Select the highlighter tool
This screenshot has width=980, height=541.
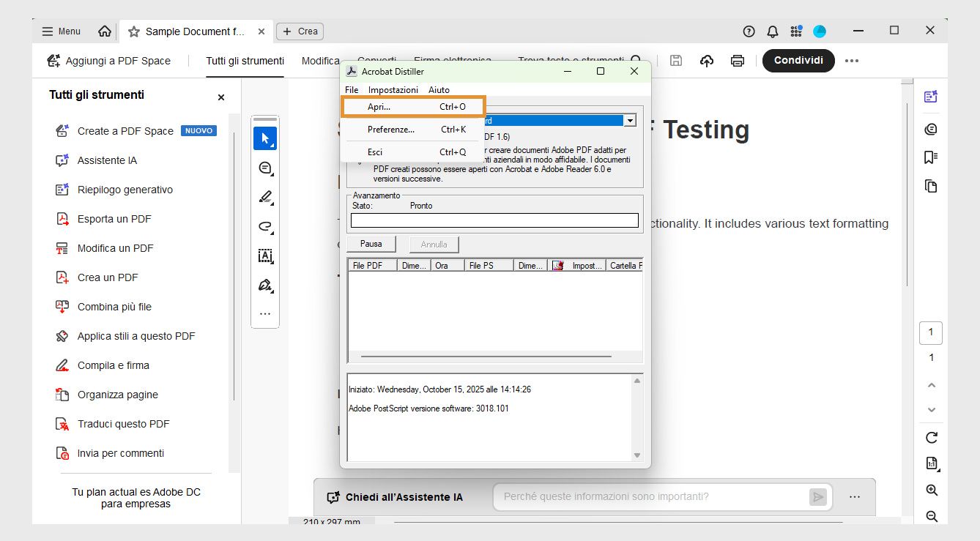(264, 196)
